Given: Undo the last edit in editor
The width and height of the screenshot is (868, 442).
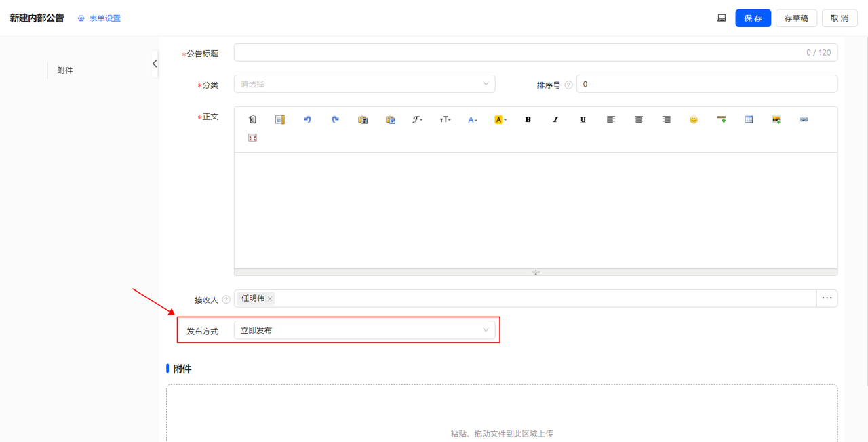Looking at the screenshot, I should [x=308, y=119].
